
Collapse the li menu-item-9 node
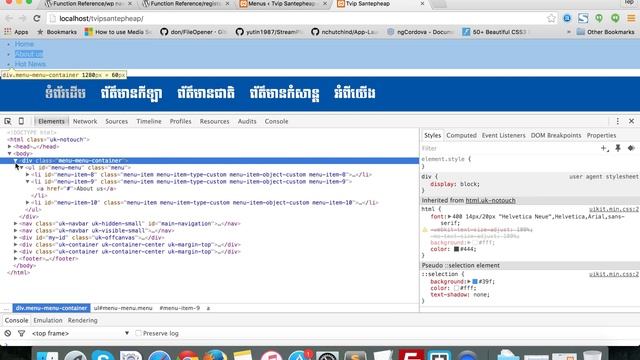pyautogui.click(x=28, y=182)
